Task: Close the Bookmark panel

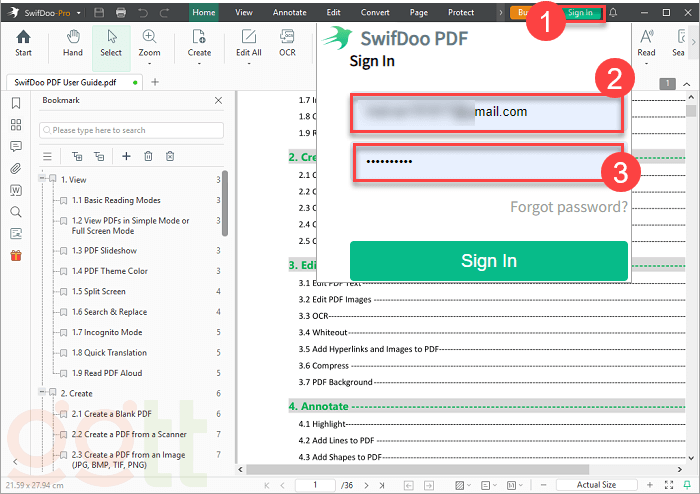Action: [218, 101]
